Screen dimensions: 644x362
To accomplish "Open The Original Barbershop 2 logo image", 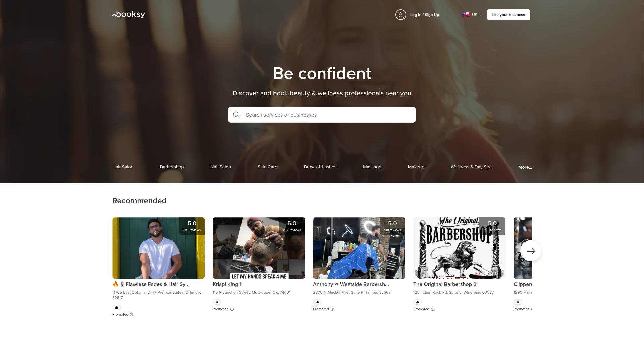I will [x=459, y=248].
